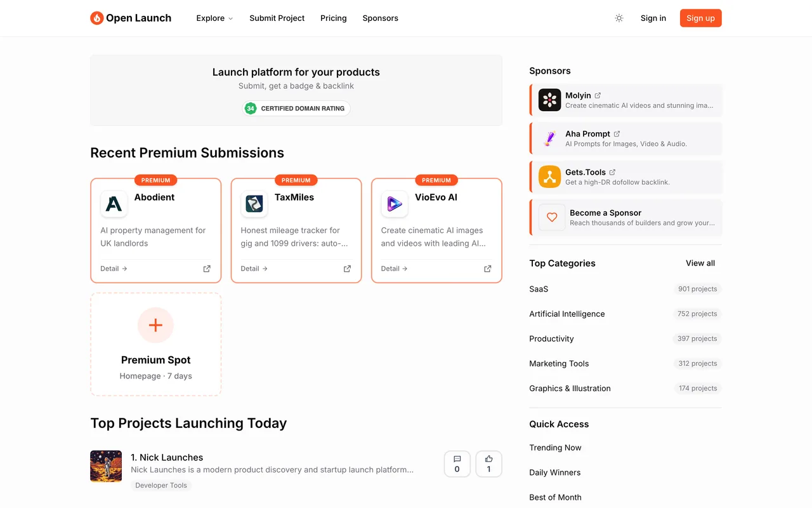Click the 901 projects count badge
812x508 pixels.
click(x=697, y=289)
